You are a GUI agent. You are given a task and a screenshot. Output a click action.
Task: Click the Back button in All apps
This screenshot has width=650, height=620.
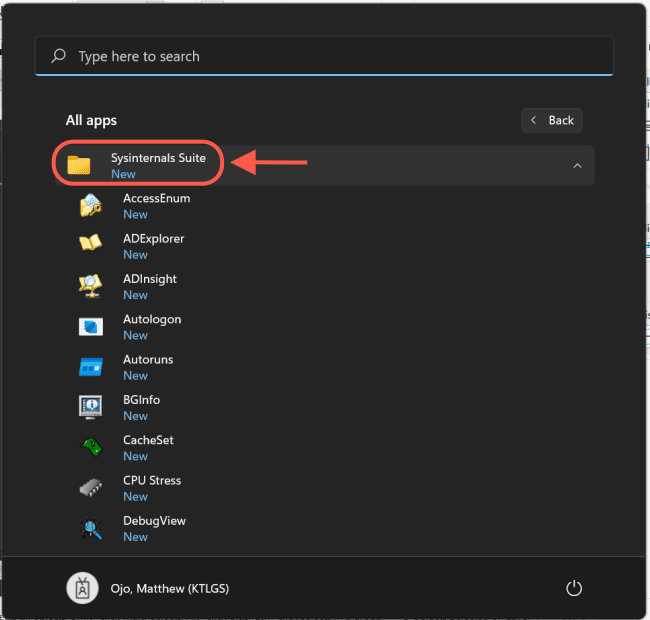coord(552,120)
